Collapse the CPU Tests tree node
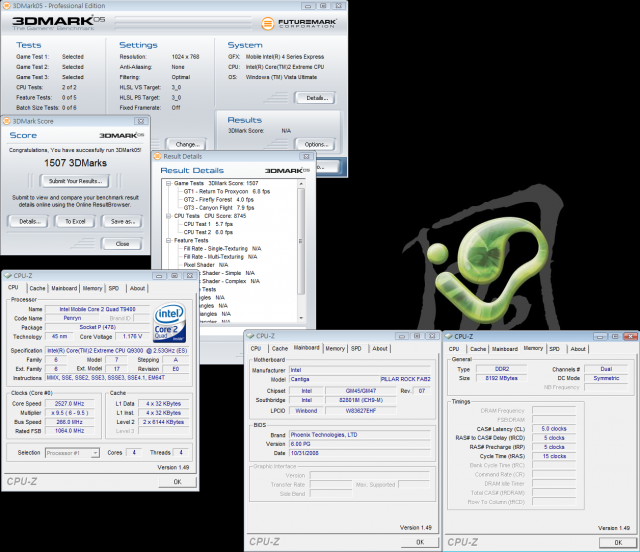The image size is (640, 552). [x=168, y=216]
